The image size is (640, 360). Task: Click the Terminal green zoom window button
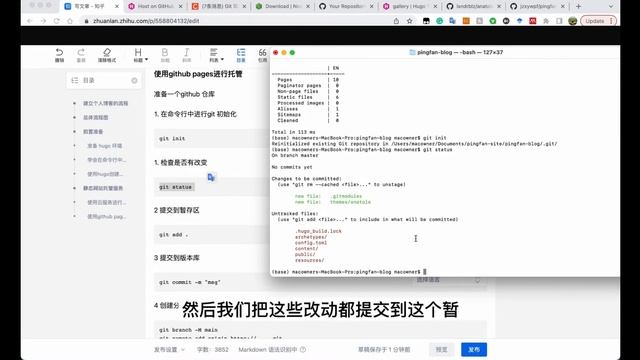[x=292, y=52]
